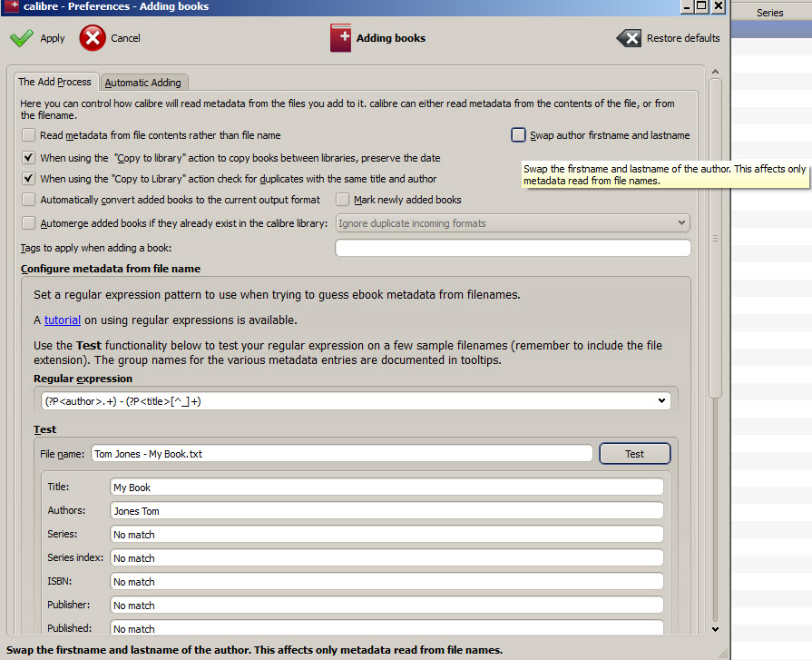The height and width of the screenshot is (660, 812).
Task: Click in the Tags to apply field
Action: (513, 248)
